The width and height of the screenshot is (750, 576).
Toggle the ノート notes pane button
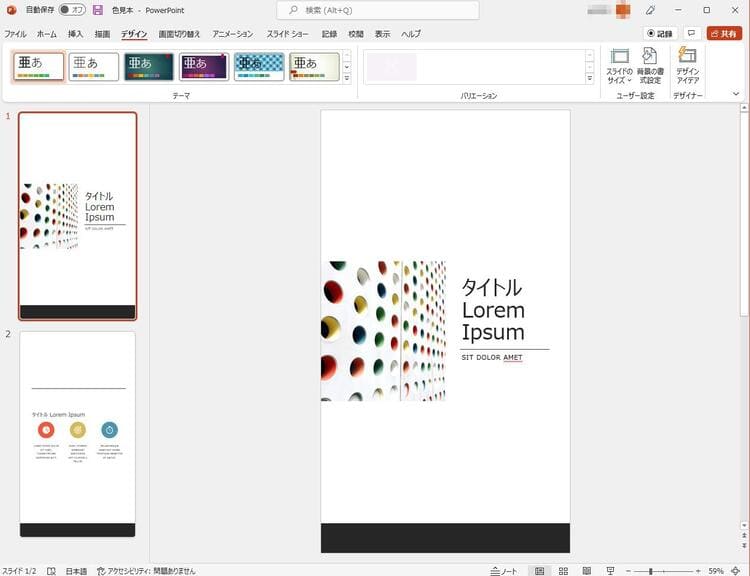[x=504, y=571]
